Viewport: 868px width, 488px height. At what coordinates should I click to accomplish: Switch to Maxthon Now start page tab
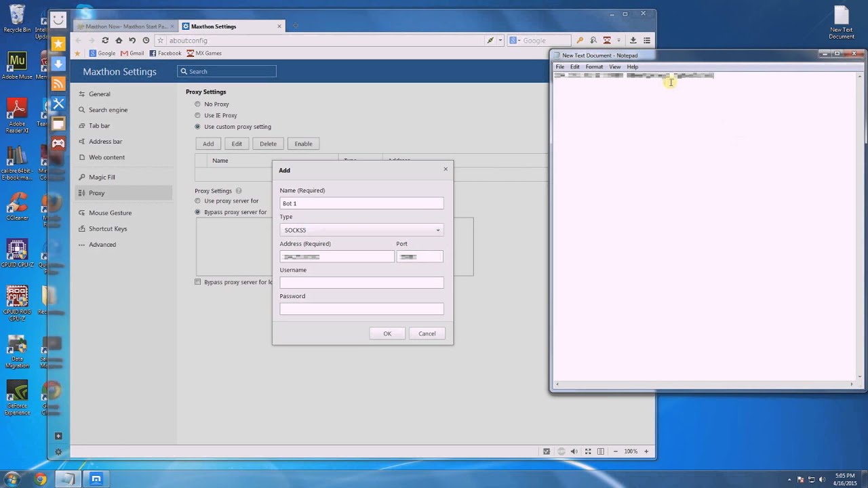point(125,26)
